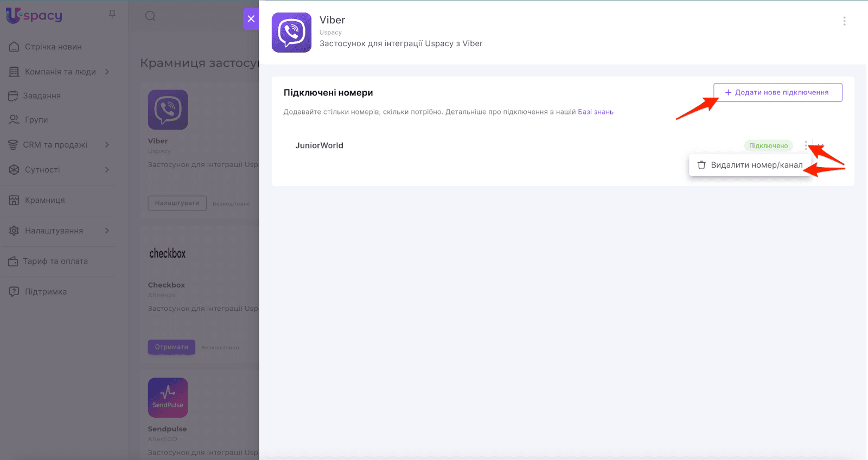Click Додати нове підключення button

click(x=777, y=92)
